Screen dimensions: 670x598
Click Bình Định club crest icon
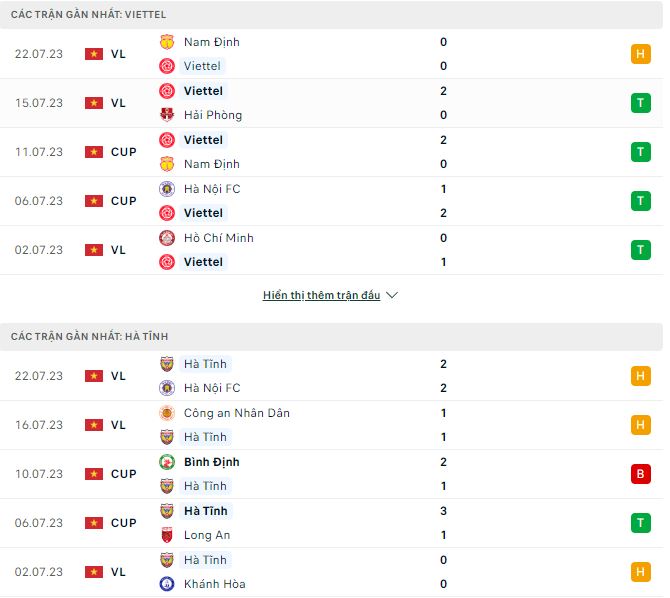167,462
